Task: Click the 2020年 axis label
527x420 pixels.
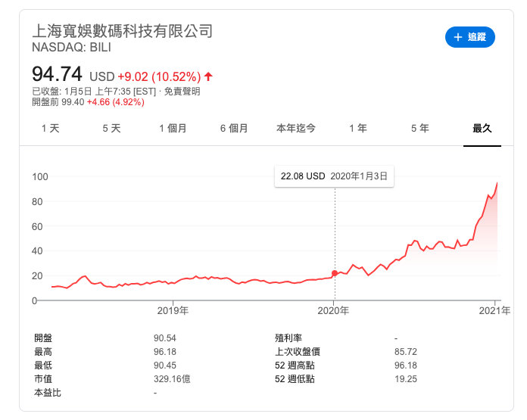Action: 333,310
